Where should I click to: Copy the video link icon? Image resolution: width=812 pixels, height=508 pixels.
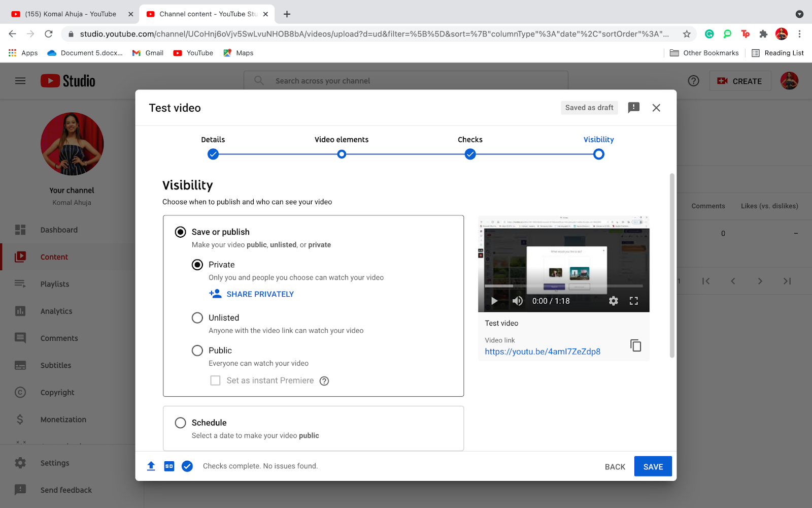635,345
